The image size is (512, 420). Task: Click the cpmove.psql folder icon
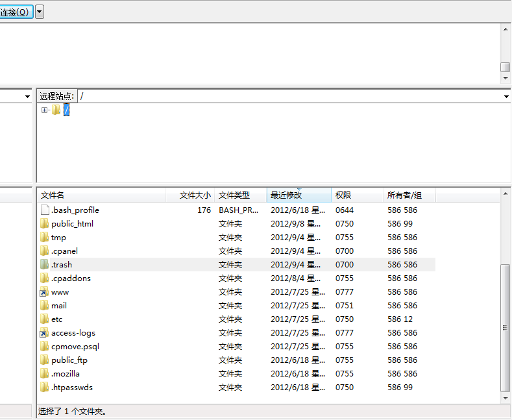44,347
